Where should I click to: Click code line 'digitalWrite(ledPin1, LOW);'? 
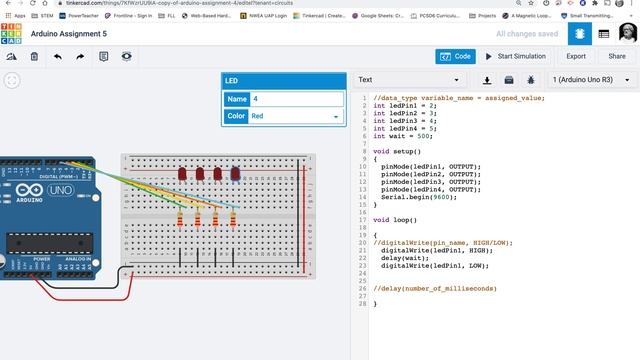click(x=435, y=266)
